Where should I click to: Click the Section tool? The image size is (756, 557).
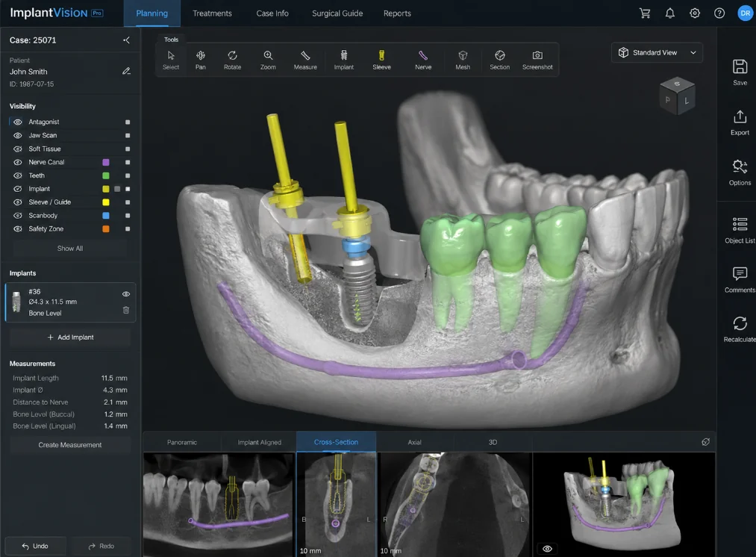[499, 60]
